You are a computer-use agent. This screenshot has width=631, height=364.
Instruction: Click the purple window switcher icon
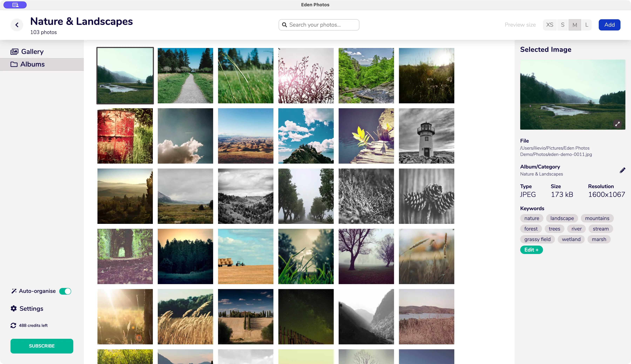tap(15, 5)
